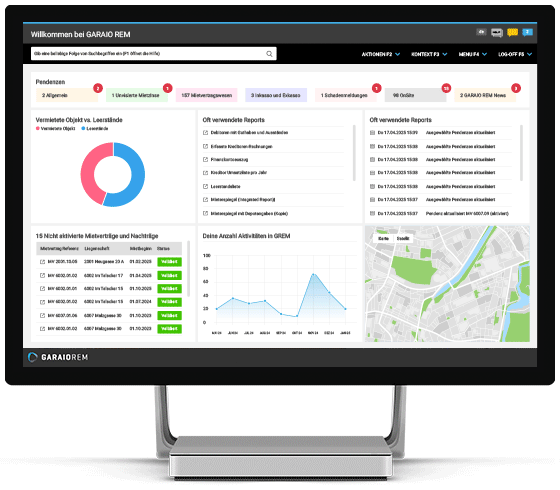
Task: Toggle Vermietete Objekt legend entry
Action: click(55, 129)
